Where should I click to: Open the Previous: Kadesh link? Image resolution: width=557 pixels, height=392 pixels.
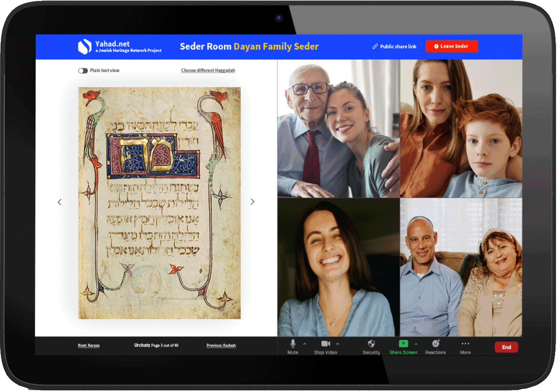pos(221,346)
